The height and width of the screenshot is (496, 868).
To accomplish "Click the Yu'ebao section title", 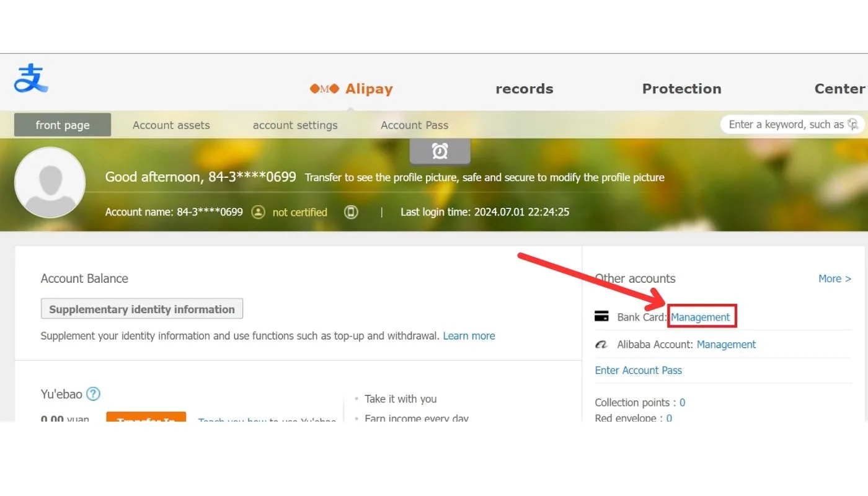I will click(61, 394).
